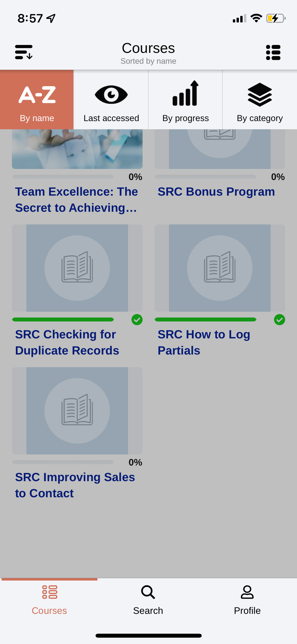297x644 pixels.
Task: Sort courses by name A-Z
Action: pos(37,100)
